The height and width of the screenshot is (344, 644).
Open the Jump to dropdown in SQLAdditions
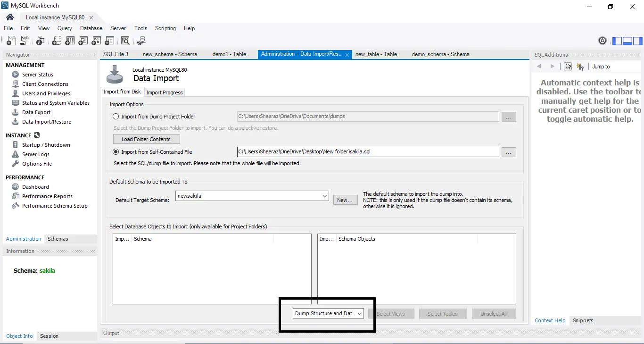click(x=616, y=67)
